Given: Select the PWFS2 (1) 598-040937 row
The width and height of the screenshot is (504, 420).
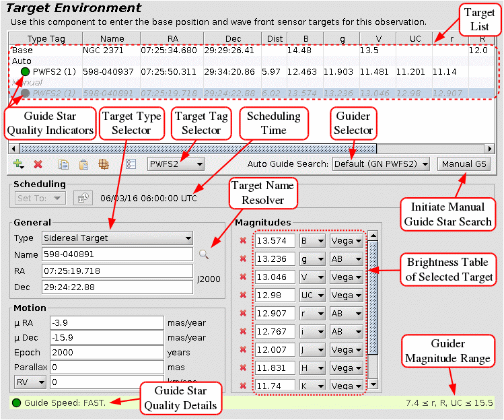Looking at the screenshot, I should [x=252, y=72].
